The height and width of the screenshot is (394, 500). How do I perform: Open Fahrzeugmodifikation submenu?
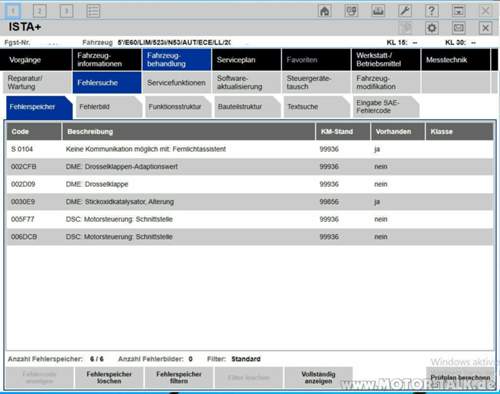386,82
